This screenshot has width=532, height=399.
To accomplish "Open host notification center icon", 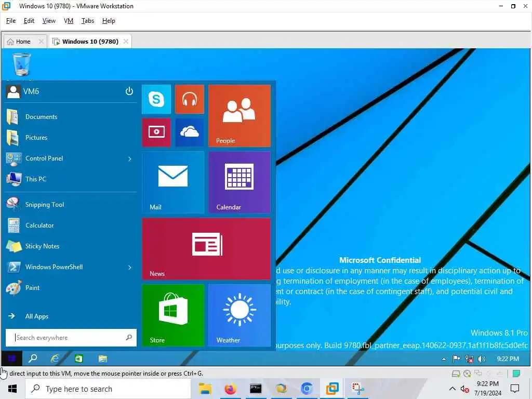I will (x=515, y=389).
